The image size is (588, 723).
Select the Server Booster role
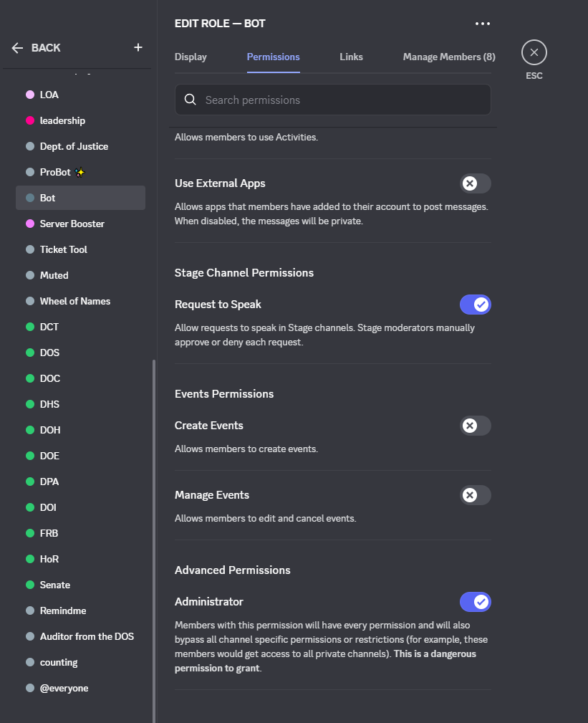click(72, 224)
